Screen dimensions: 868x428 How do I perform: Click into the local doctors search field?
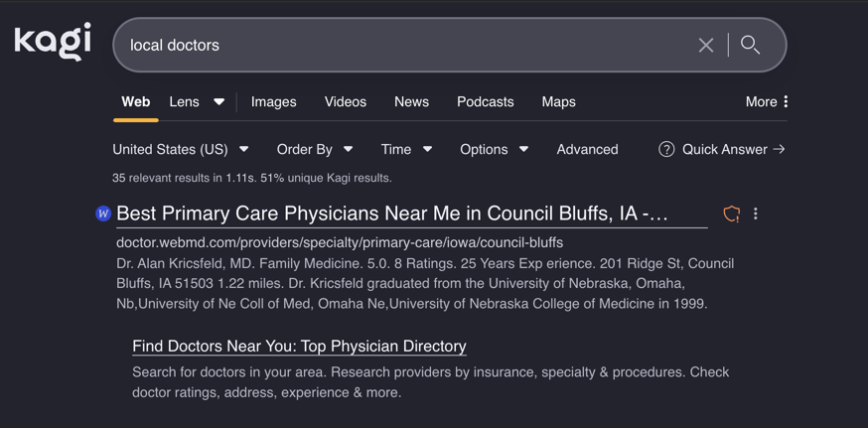[x=397, y=45]
